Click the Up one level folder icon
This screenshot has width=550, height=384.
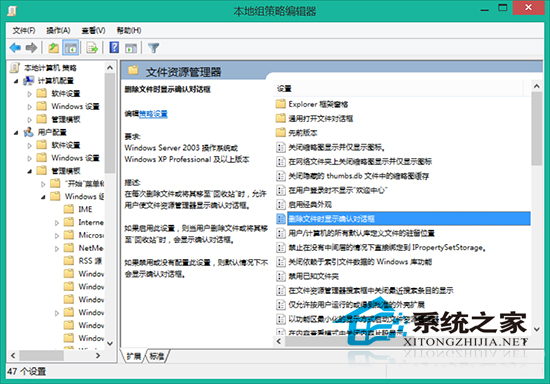(x=53, y=48)
